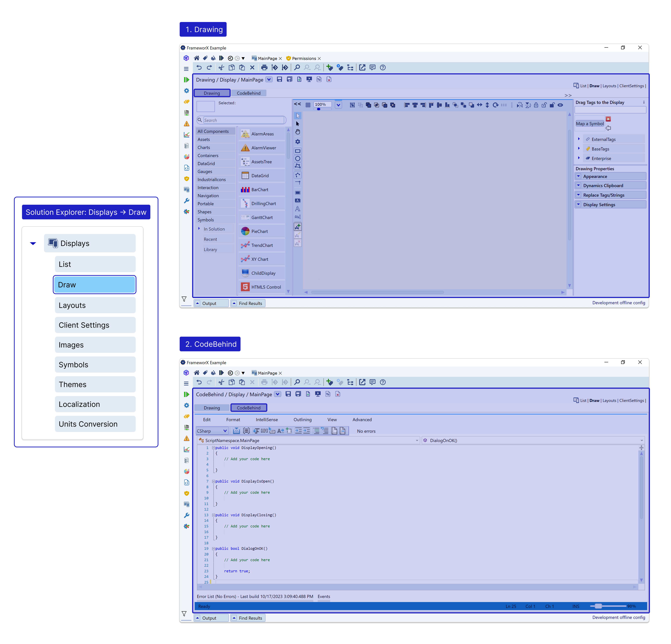Click the Layouts link in upper window
Screen dimensions: 671x644
[609, 86]
